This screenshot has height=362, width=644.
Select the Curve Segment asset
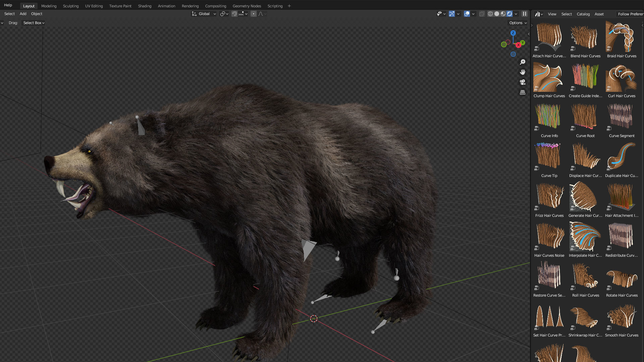coord(622,119)
